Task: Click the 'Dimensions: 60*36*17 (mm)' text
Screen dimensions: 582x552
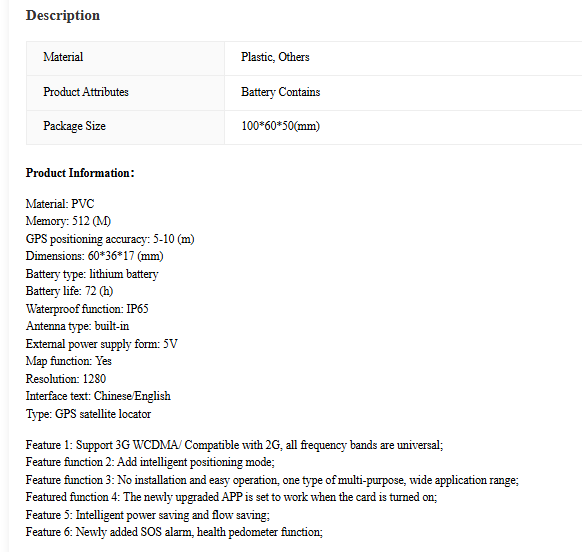Action: point(94,256)
